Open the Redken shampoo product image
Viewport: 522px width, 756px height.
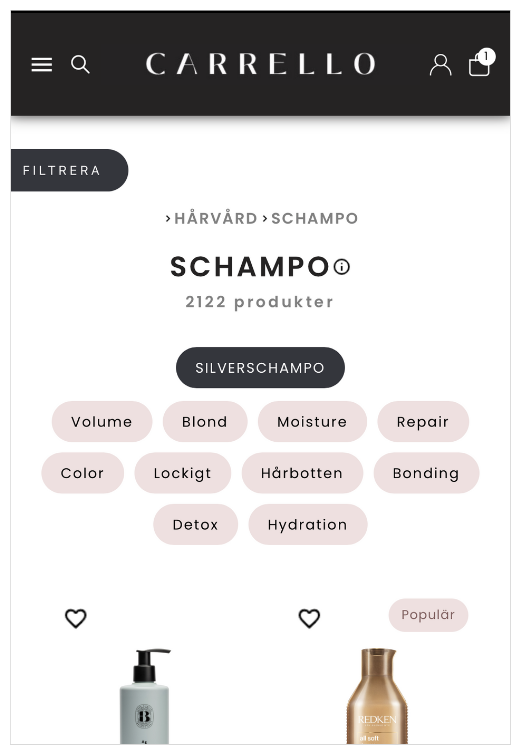377,696
